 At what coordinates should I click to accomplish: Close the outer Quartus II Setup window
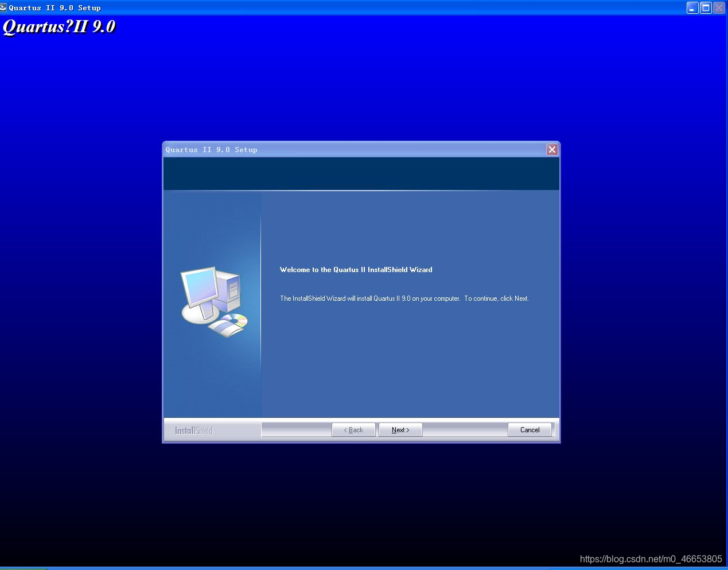[x=719, y=7]
